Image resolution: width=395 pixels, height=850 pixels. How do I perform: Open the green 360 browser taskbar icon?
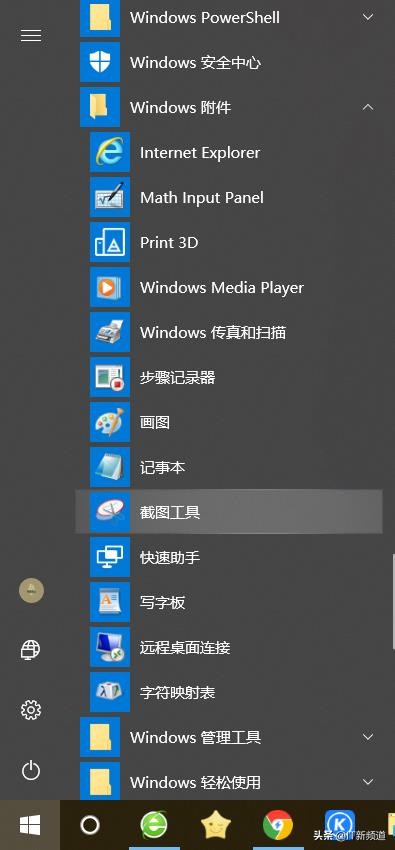154,825
